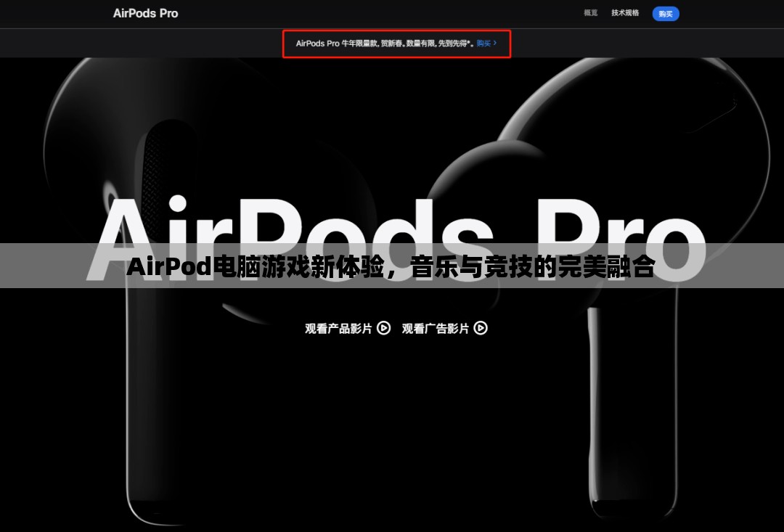Click the 观看广告影片 link
This screenshot has width=784, height=532.
tap(436, 329)
